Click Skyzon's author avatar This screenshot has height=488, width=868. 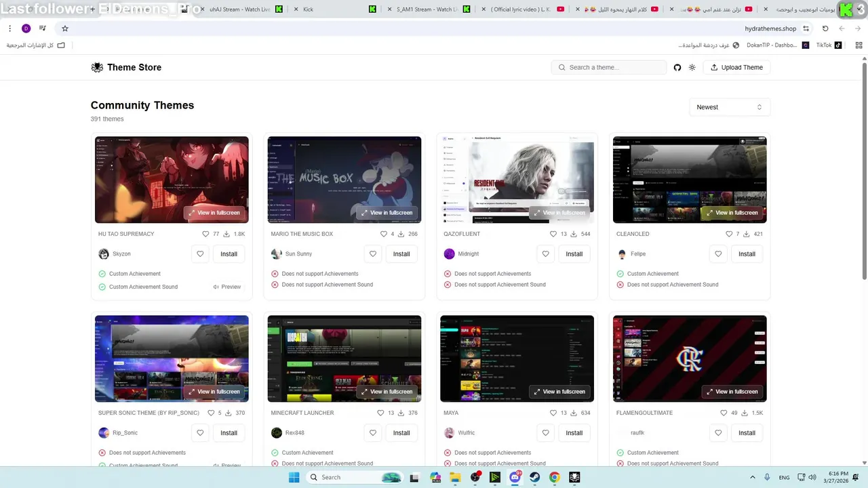pyautogui.click(x=104, y=253)
